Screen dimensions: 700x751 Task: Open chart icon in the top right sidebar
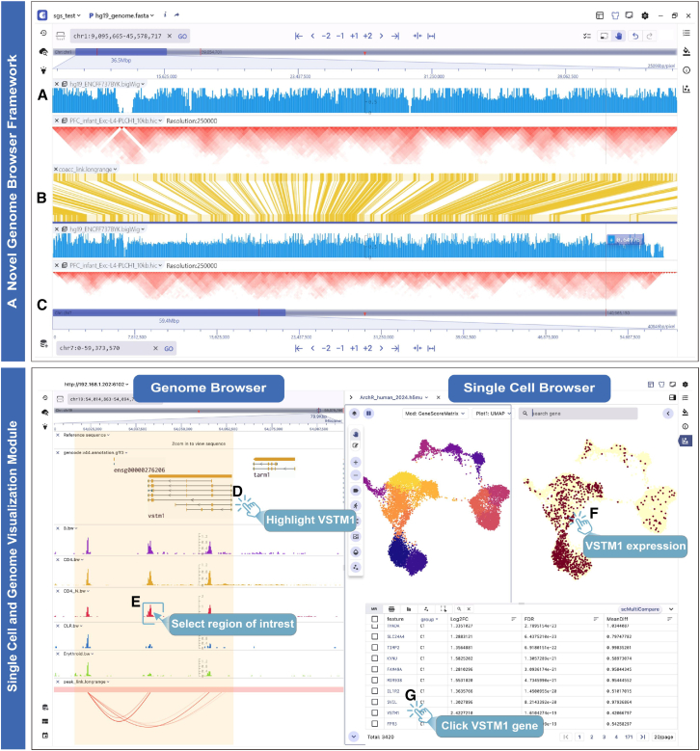click(x=687, y=89)
